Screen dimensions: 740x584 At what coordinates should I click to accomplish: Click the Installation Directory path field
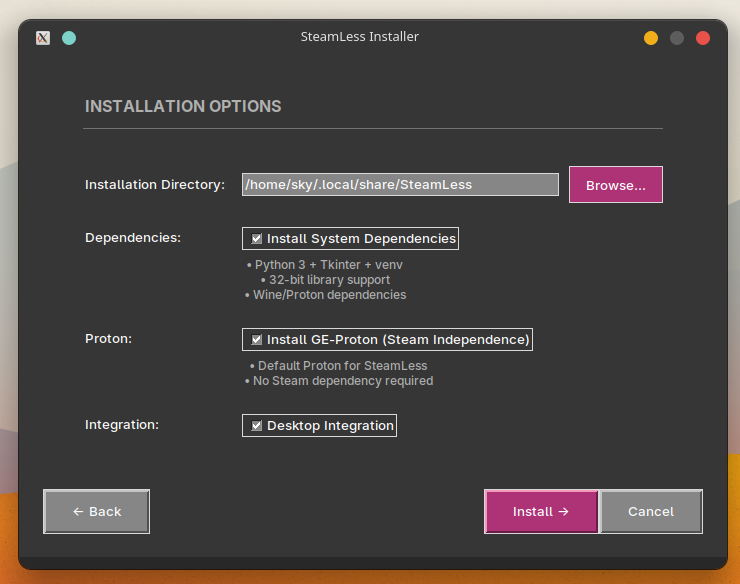[400, 185]
